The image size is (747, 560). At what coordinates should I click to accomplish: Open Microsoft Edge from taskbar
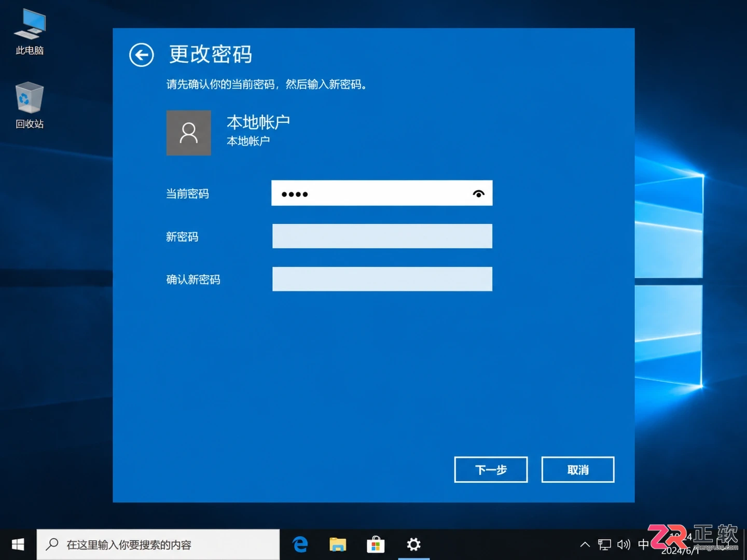click(x=300, y=544)
